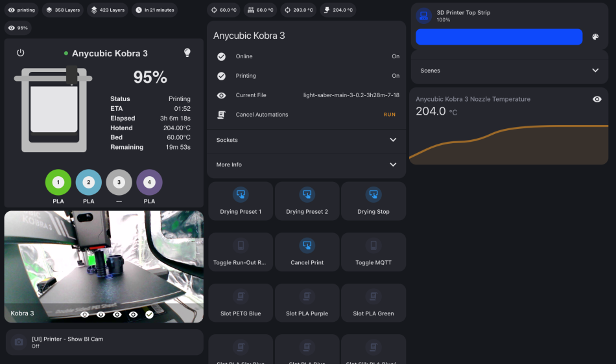Click the large 95% progress text

pyautogui.click(x=150, y=77)
